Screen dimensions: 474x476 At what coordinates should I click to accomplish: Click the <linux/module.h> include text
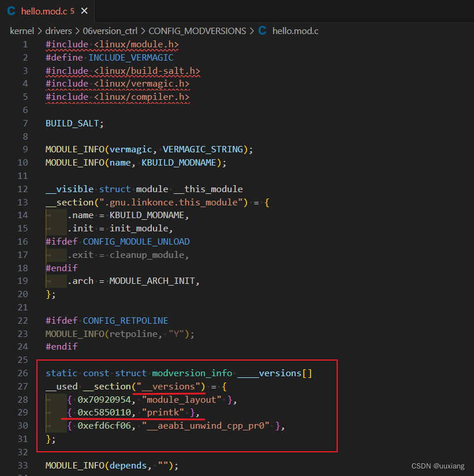[x=136, y=44]
